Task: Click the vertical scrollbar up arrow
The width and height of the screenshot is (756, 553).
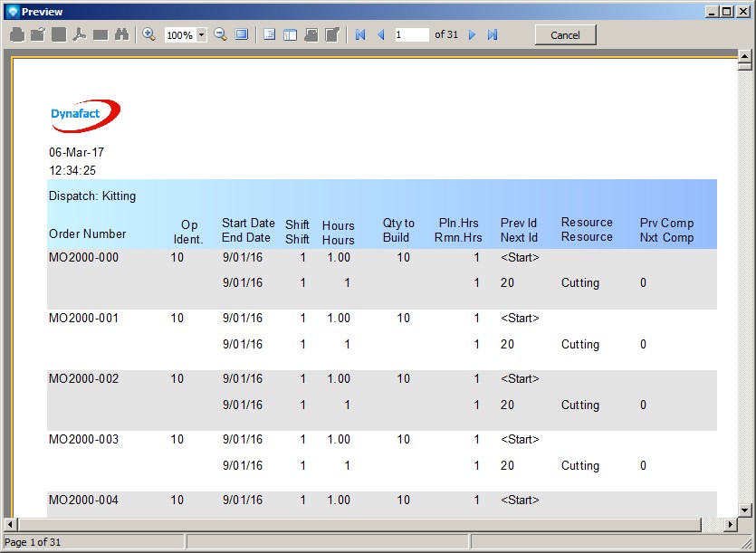Action: pos(745,56)
